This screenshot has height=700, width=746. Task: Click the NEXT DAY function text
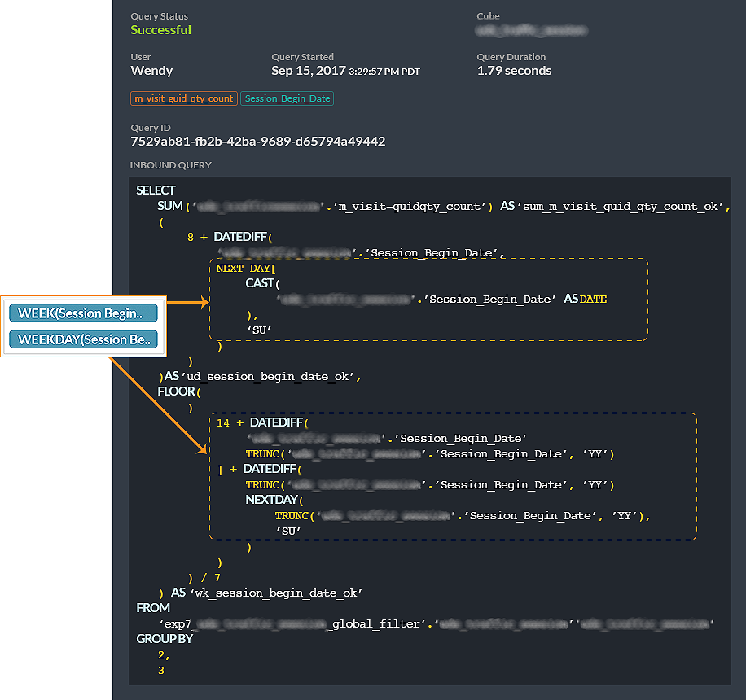(245, 269)
